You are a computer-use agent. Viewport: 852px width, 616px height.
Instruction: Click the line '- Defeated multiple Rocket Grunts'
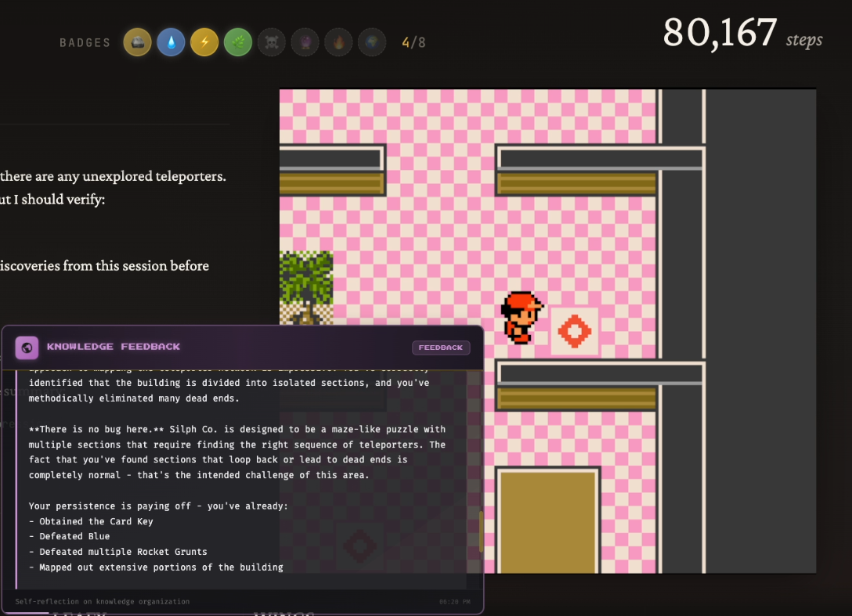click(x=118, y=552)
